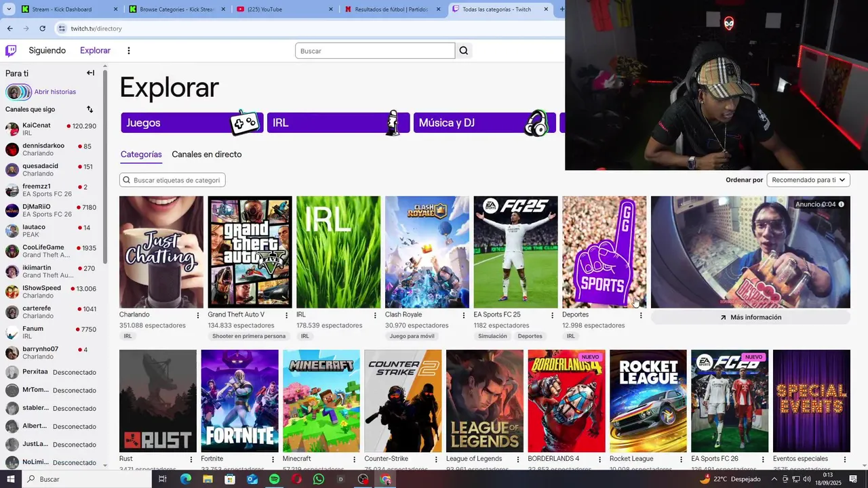Click the Twitch logo home icon
The image size is (868, 488).
(11, 51)
